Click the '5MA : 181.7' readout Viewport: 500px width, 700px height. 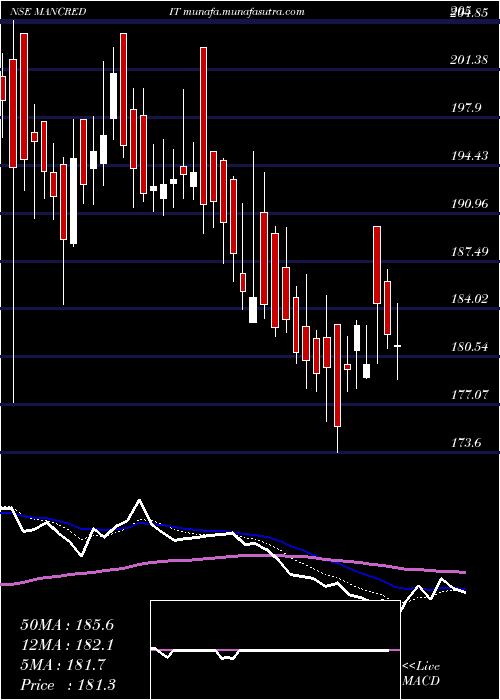[x=63, y=665]
